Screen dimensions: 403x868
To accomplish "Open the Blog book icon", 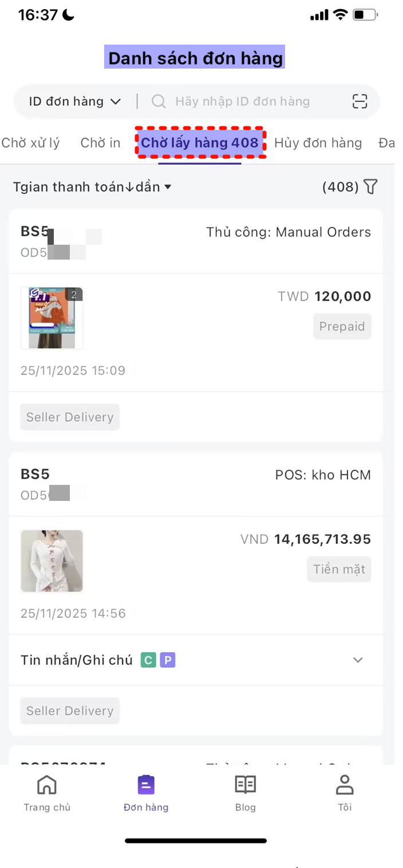I will coord(246,785).
